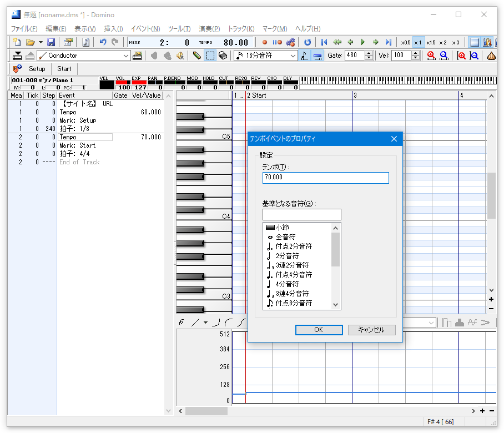Click the loop playback icon
Viewport: 504px width, 433px height.
[x=308, y=42]
